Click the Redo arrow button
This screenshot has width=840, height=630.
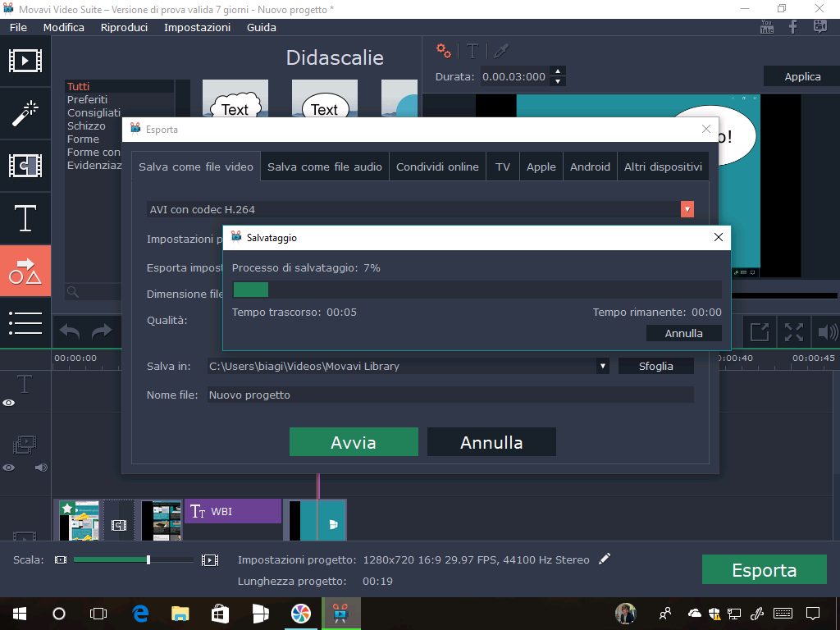point(102,331)
